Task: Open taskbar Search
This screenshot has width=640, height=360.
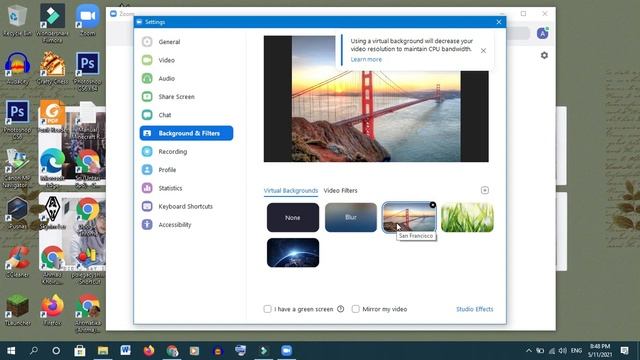Action: (34, 351)
